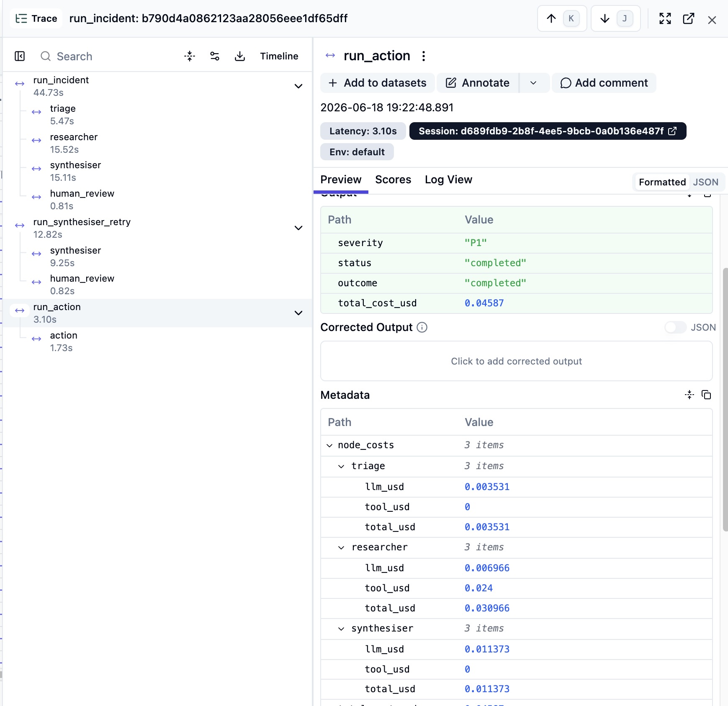
Task: Open tree view filter settings icon
Action: tap(215, 56)
